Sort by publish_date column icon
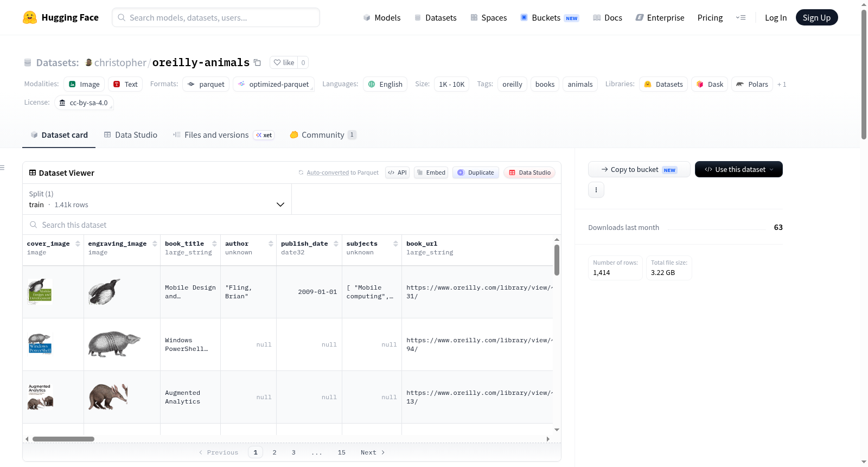 pyautogui.click(x=336, y=244)
